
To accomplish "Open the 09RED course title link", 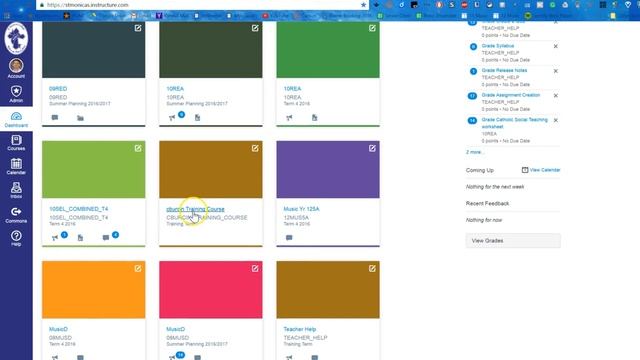I will click(x=58, y=89).
